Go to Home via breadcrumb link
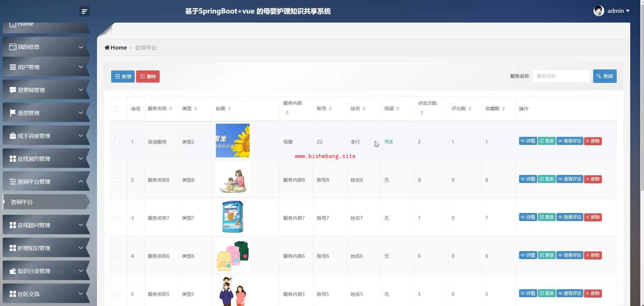644x306 pixels. point(119,48)
